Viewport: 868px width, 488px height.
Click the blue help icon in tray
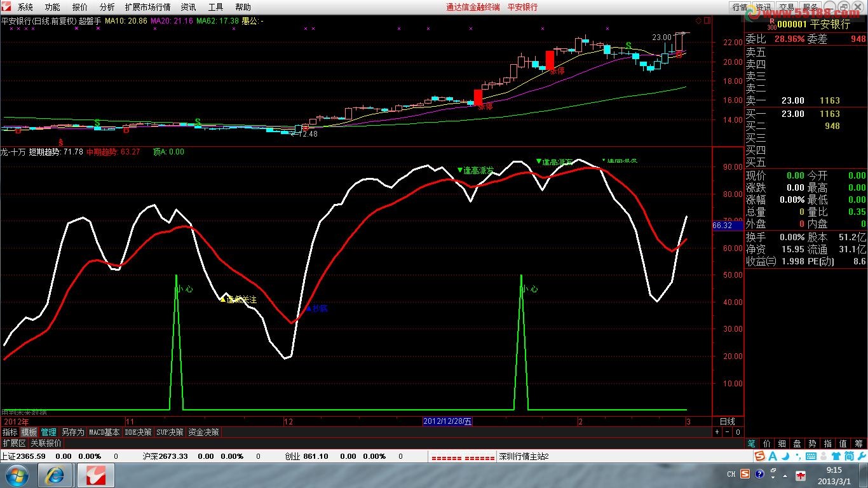pos(758,474)
